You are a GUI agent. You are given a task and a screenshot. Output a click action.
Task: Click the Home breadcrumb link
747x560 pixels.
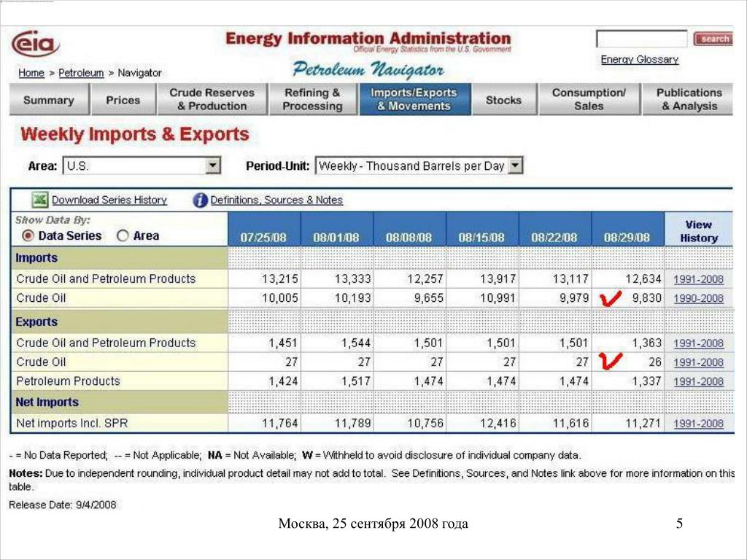[31, 73]
